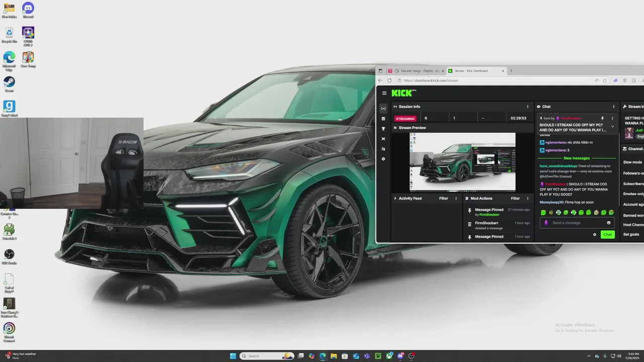Click the Send a message field
Image resolution: width=644 pixels, height=362 pixels.
[576, 223]
